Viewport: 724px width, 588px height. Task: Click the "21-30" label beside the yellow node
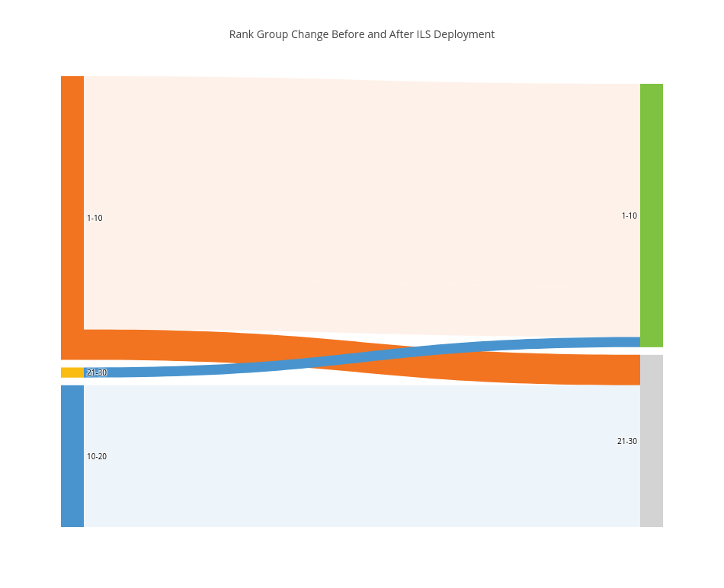pos(97,372)
